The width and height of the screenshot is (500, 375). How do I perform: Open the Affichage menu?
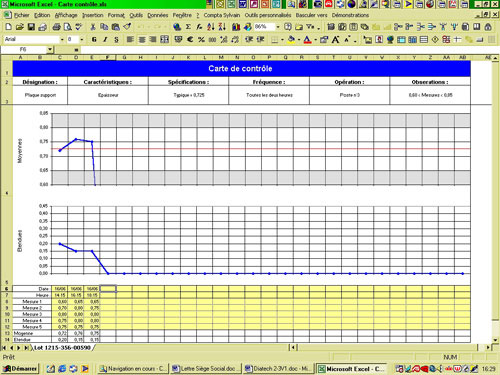(66, 15)
